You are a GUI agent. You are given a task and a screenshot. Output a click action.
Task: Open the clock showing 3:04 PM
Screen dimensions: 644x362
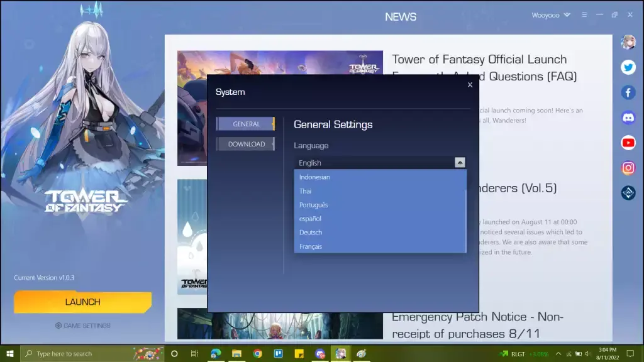click(608, 353)
